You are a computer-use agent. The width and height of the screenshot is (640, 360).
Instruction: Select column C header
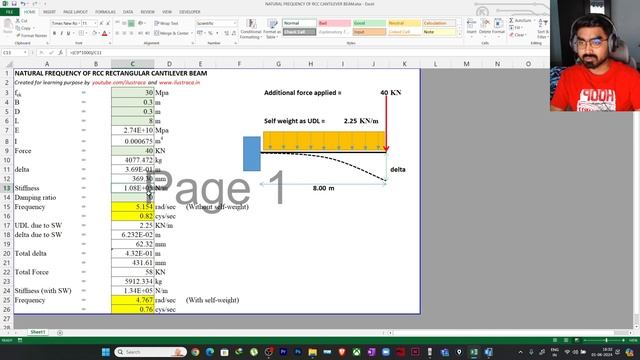coord(133,64)
